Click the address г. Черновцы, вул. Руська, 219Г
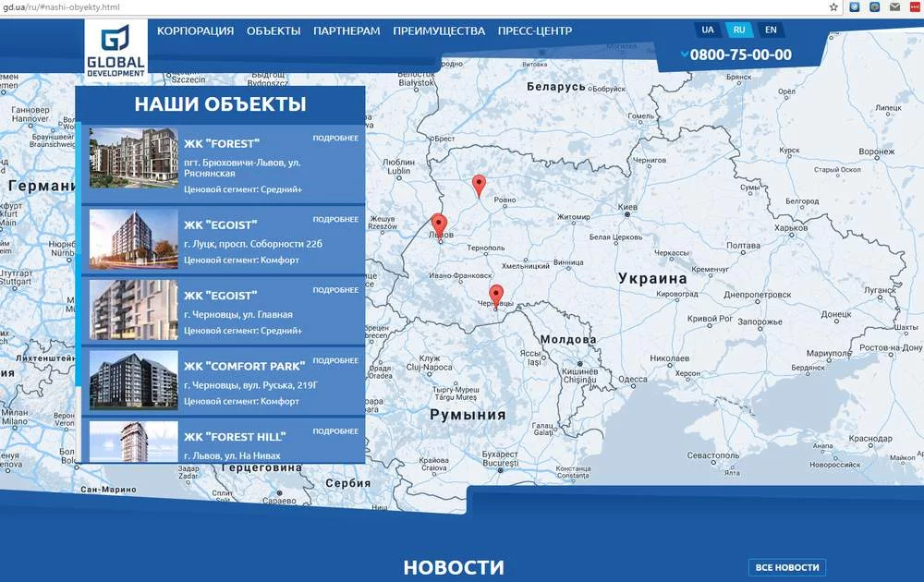Screen dimensions: 924x582 pyautogui.click(x=251, y=384)
